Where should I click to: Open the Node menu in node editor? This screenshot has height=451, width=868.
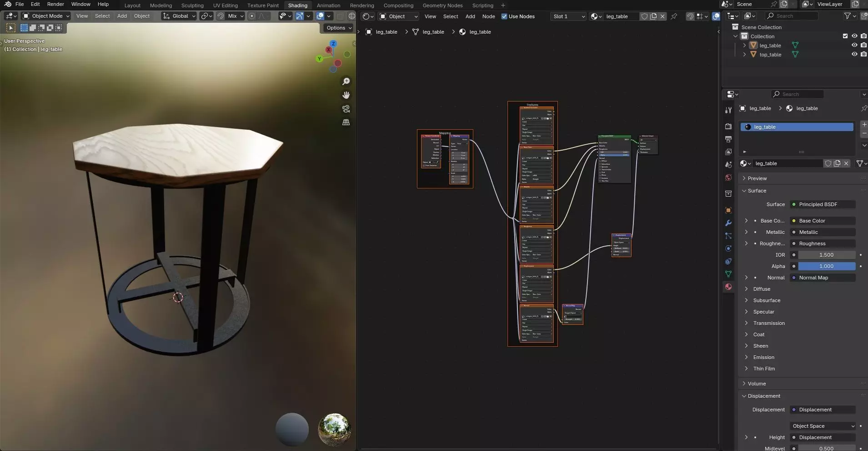(x=488, y=16)
